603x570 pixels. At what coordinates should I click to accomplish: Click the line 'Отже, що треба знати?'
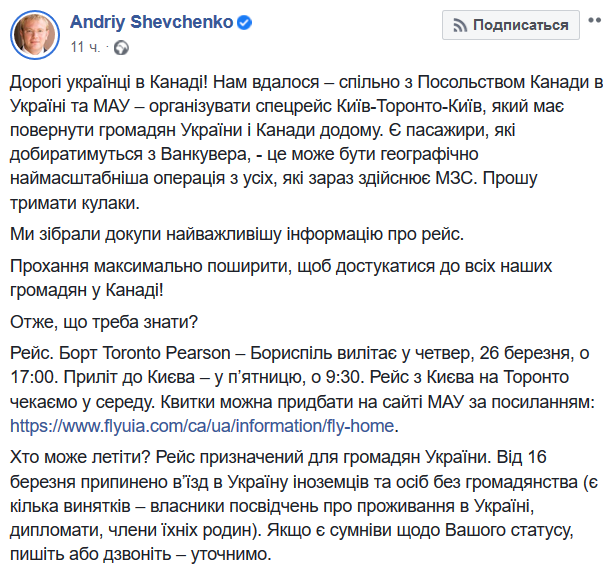pyautogui.click(x=104, y=322)
